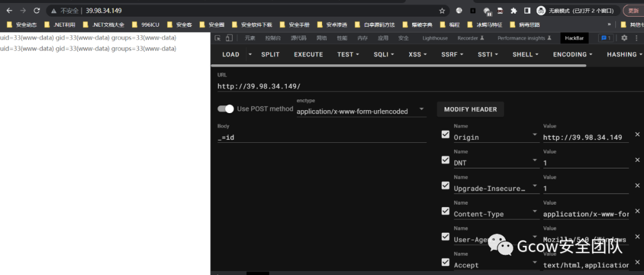Click the 更新 update button

click(x=633, y=11)
